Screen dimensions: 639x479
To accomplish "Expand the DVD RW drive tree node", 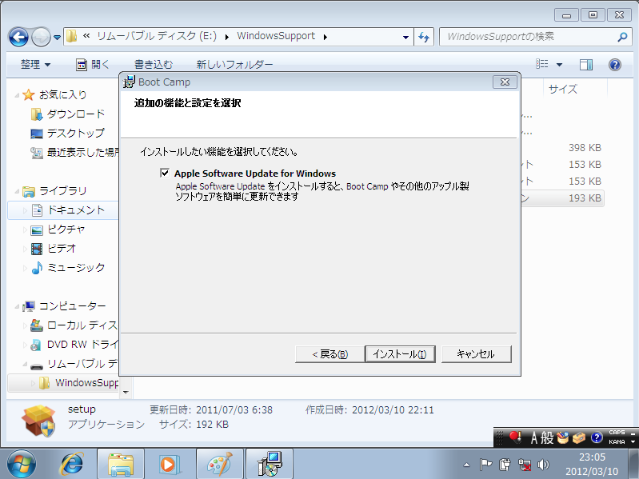I will point(24,344).
